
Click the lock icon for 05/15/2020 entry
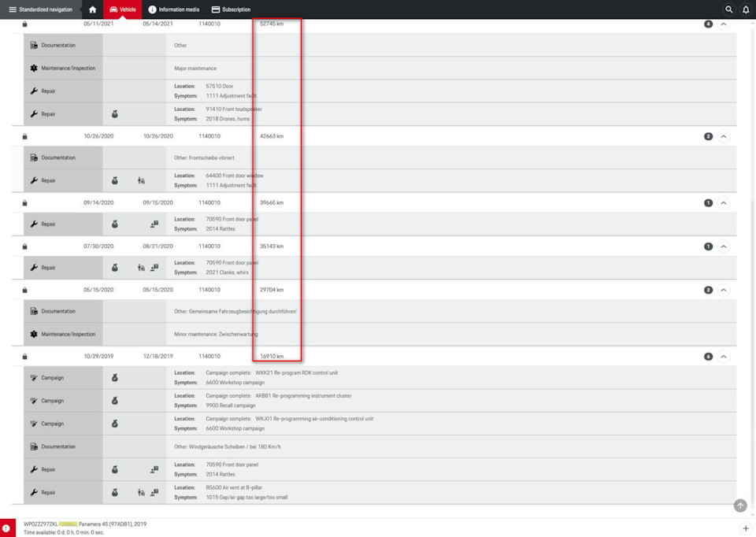24,291
